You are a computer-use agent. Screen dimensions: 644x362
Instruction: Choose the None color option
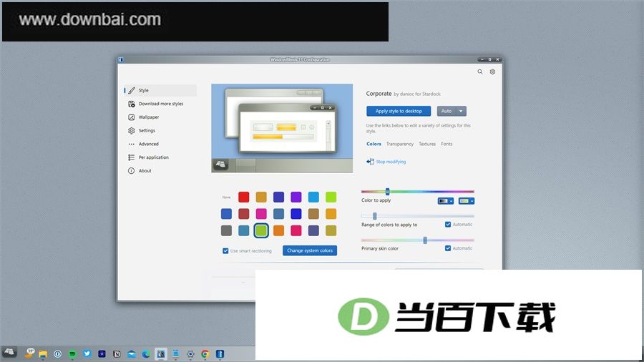(226, 197)
